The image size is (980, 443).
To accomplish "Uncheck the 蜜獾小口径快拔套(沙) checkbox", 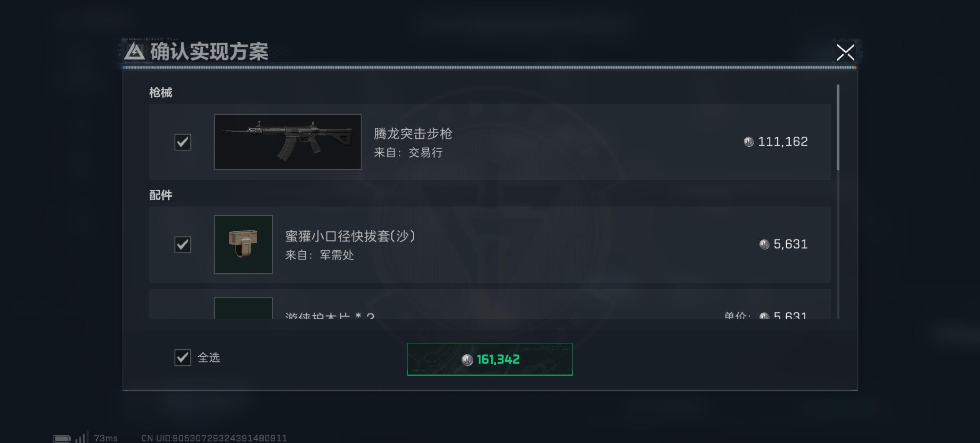I will click(183, 244).
